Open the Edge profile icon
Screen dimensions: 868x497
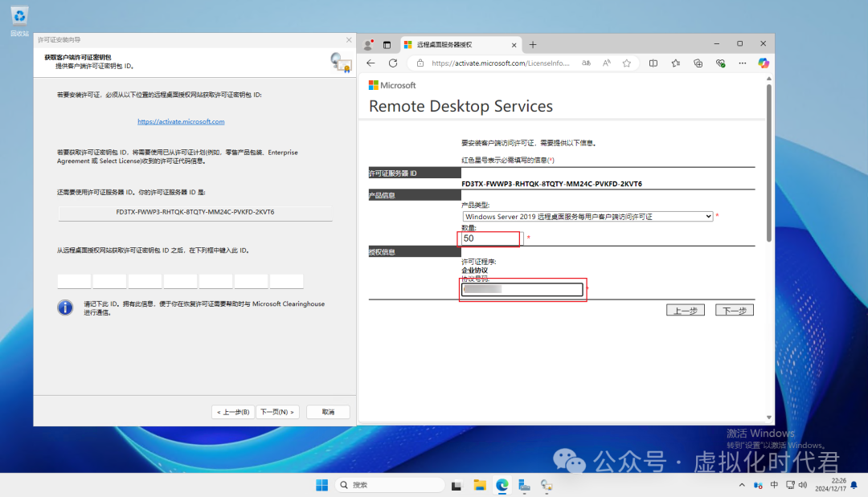[368, 44]
